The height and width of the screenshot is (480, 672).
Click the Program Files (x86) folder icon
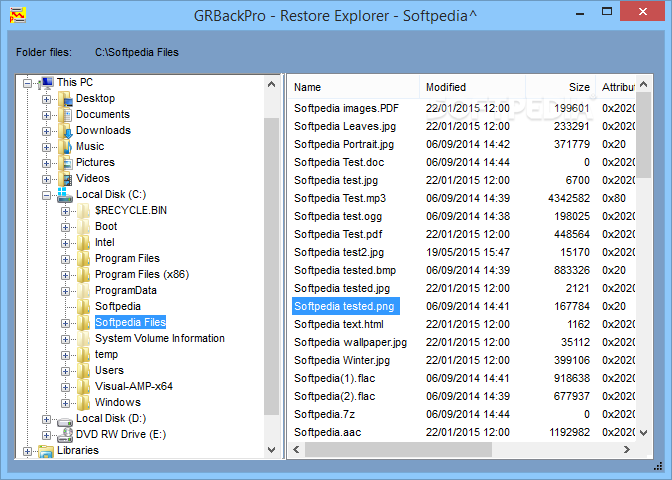84,275
